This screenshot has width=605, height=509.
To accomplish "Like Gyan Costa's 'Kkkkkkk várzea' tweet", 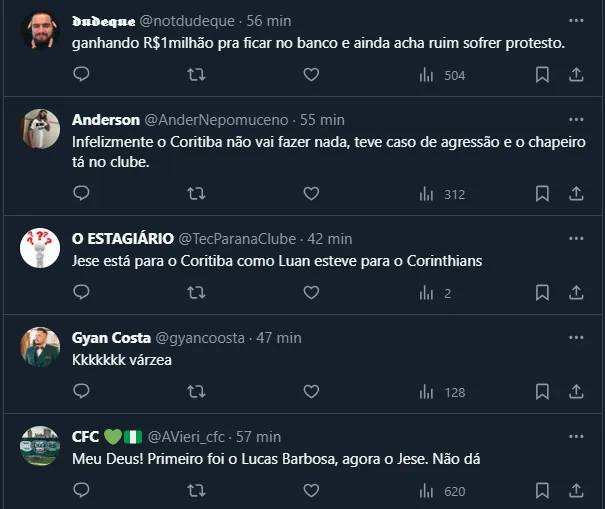I will click(x=311, y=391).
